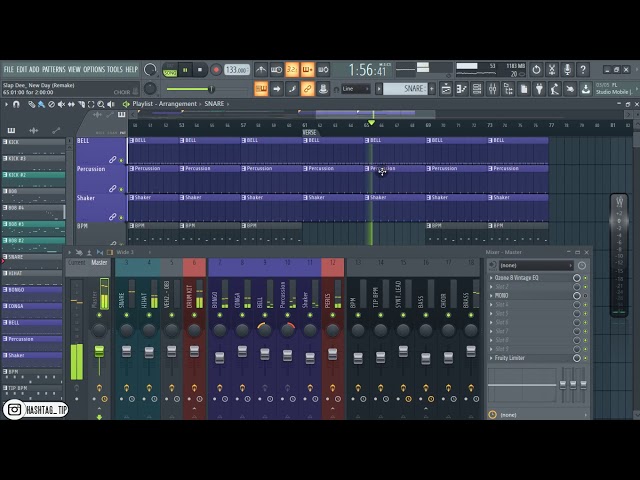Click the 133.000 tempo field

(237, 70)
